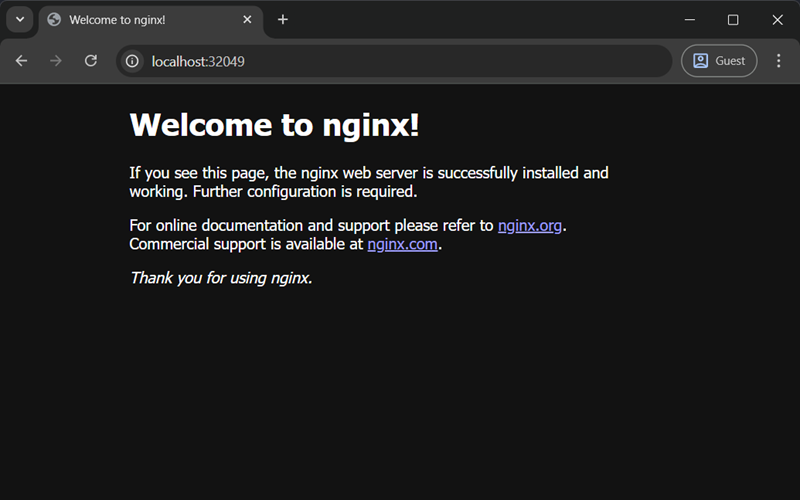Click 'Commercial support is available at' text
This screenshot has height=500, width=800.
(246, 244)
